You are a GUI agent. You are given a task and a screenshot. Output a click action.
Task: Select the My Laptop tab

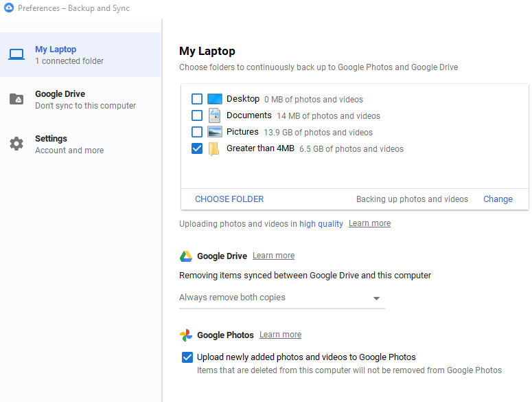click(x=81, y=54)
